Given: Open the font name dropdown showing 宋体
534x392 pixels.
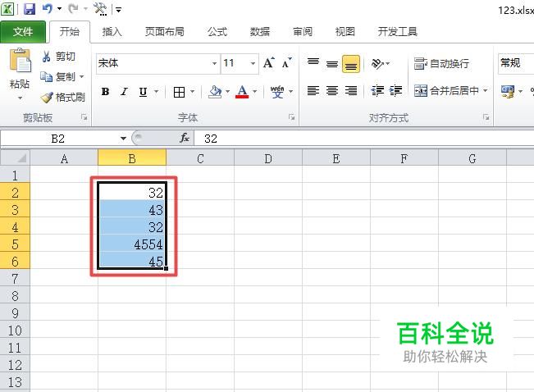Looking at the screenshot, I should click(214, 63).
